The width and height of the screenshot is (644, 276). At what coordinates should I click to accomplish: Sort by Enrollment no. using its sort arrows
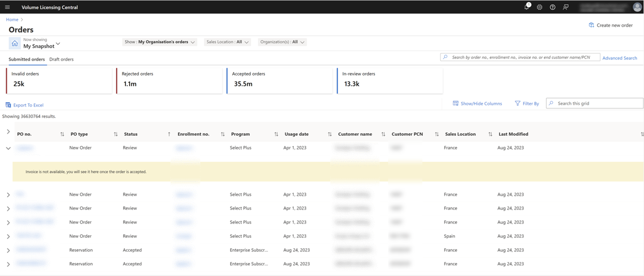(x=223, y=134)
